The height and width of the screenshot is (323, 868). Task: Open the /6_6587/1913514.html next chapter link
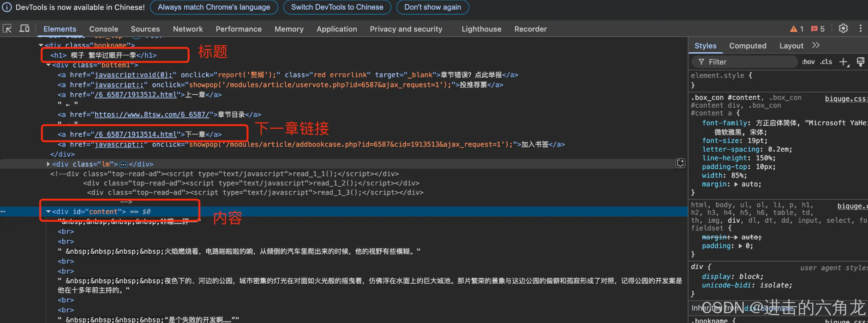136,134
